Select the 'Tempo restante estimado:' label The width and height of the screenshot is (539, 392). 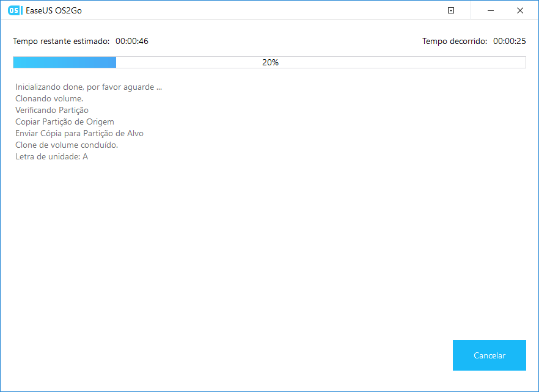point(61,42)
